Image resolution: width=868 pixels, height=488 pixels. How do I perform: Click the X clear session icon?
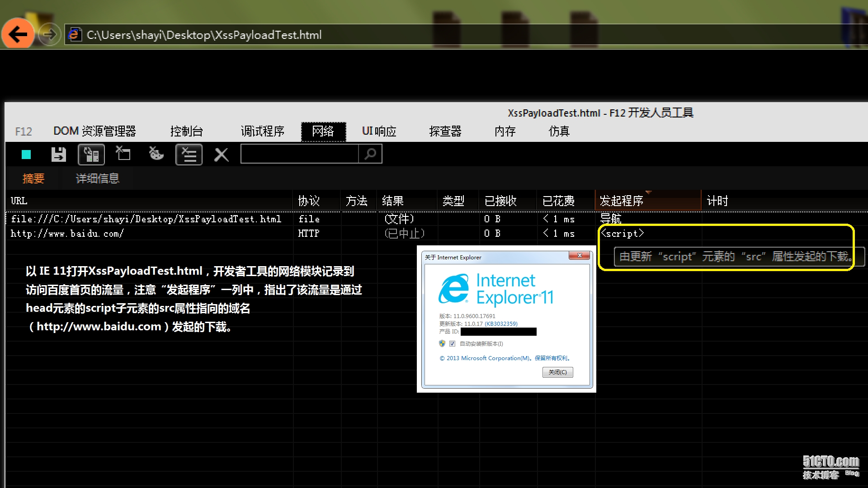[x=221, y=155]
